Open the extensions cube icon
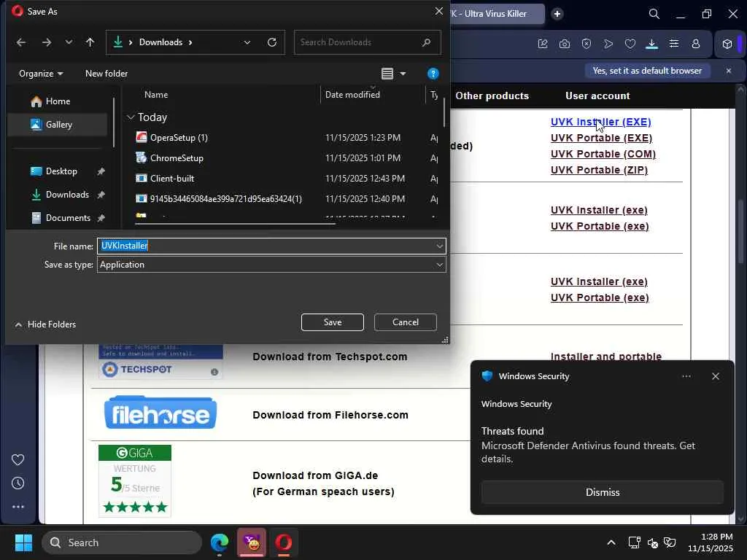This screenshot has width=747, height=560. 727,44
